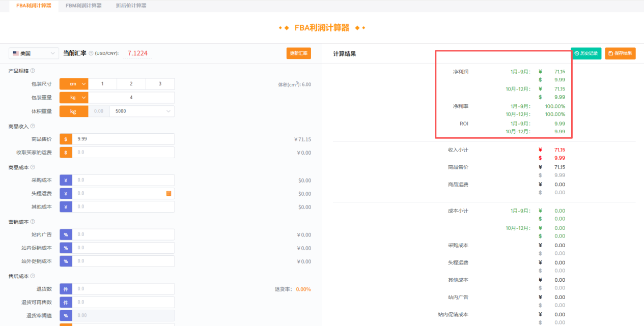This screenshot has width=644, height=326.
Task: Switch to the 折后价计算器 tab
Action: coord(131,6)
